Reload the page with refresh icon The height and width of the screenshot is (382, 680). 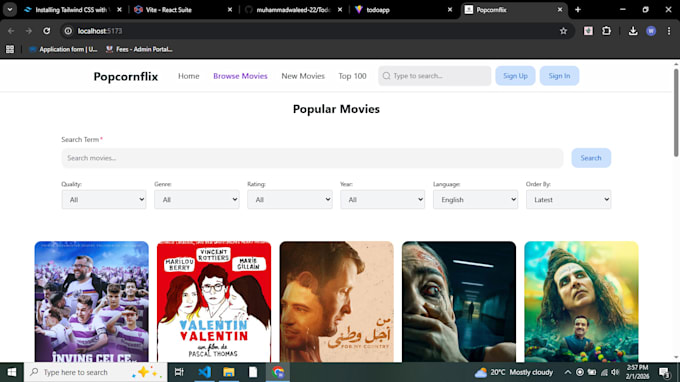pyautogui.click(x=46, y=31)
